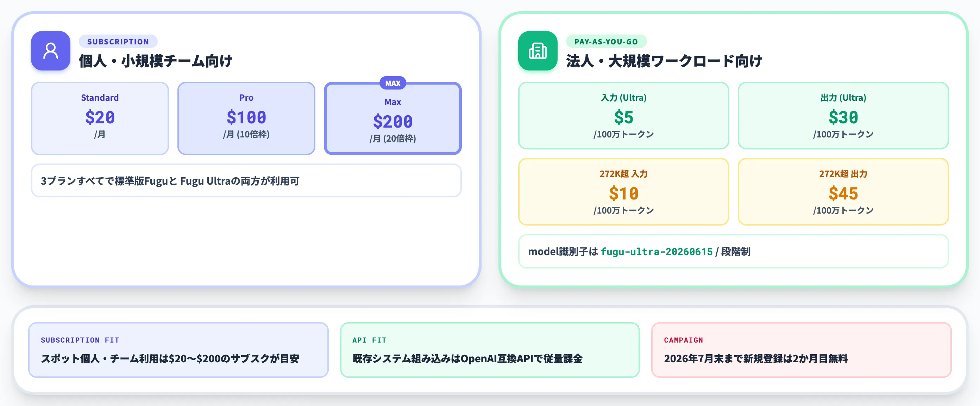Click the PAY-AS-YOU-GO badge label

606,42
